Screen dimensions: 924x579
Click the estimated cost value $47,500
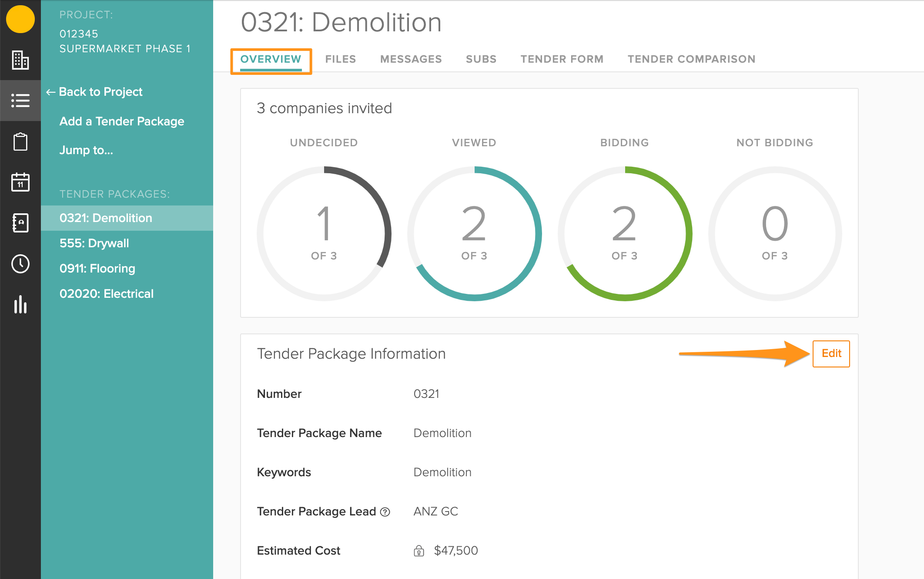coord(456,551)
